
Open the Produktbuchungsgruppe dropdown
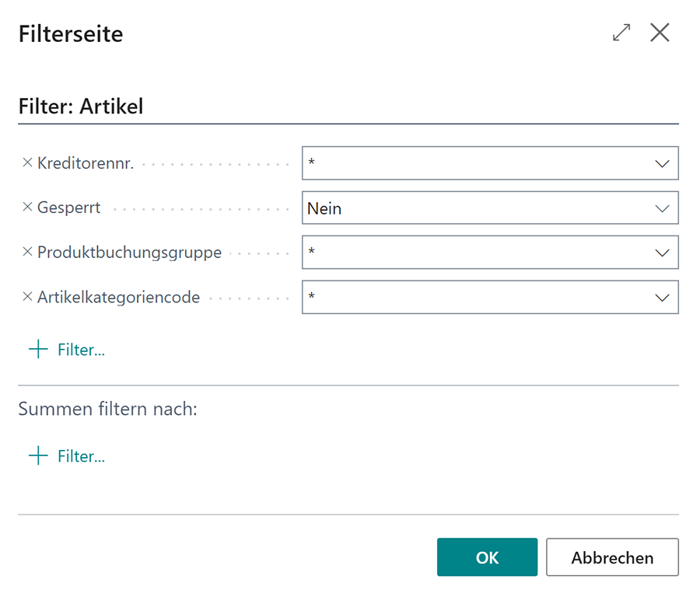click(662, 252)
